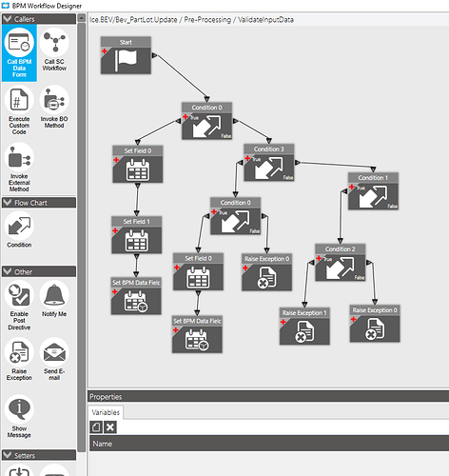
Task: Open the Variables tab
Action: point(106,412)
